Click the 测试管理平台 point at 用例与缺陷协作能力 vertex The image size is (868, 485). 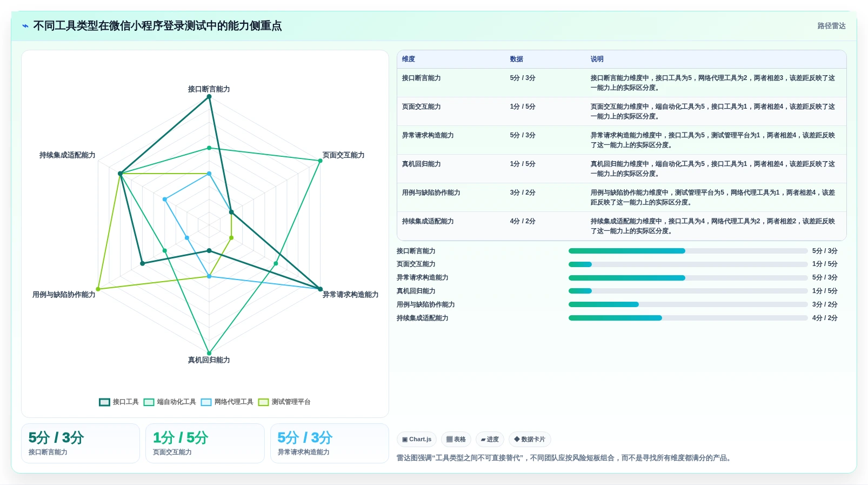(98, 289)
